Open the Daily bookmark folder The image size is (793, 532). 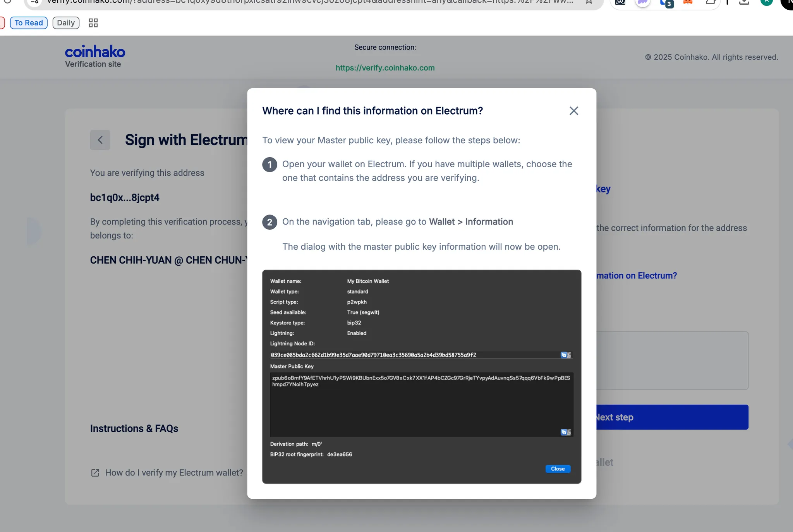tap(66, 23)
